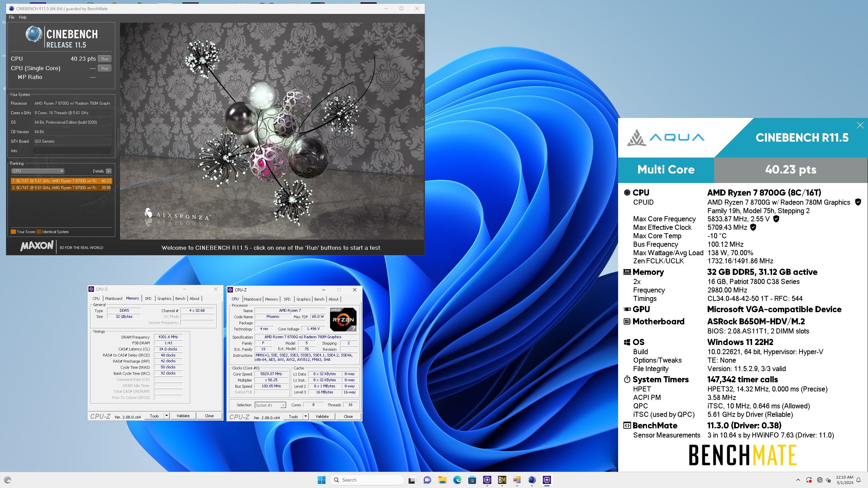Click the GPU icon in BenchMate panel
Viewport: 868px width, 488px height.
[x=627, y=309]
